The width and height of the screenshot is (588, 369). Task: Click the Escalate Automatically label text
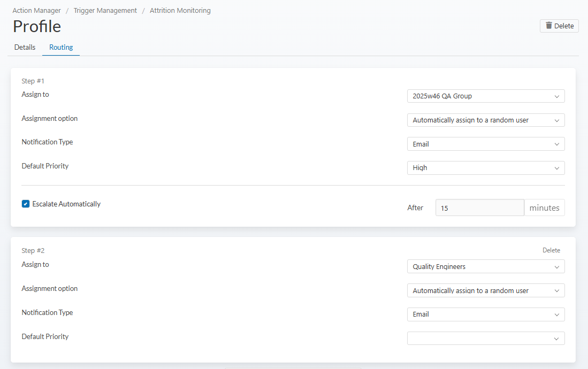pyautogui.click(x=66, y=204)
